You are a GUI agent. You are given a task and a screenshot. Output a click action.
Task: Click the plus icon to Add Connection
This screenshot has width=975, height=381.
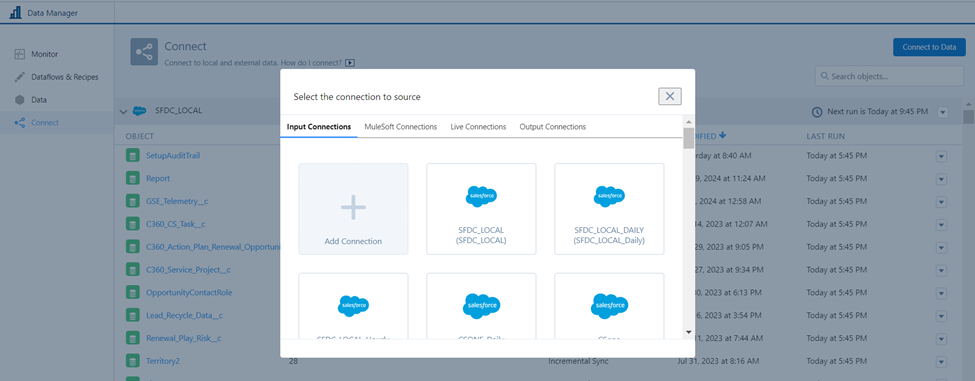(x=353, y=207)
